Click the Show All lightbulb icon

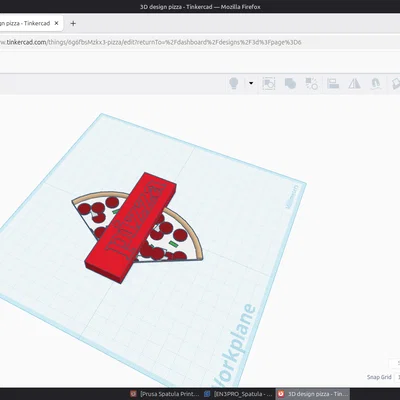(x=234, y=83)
